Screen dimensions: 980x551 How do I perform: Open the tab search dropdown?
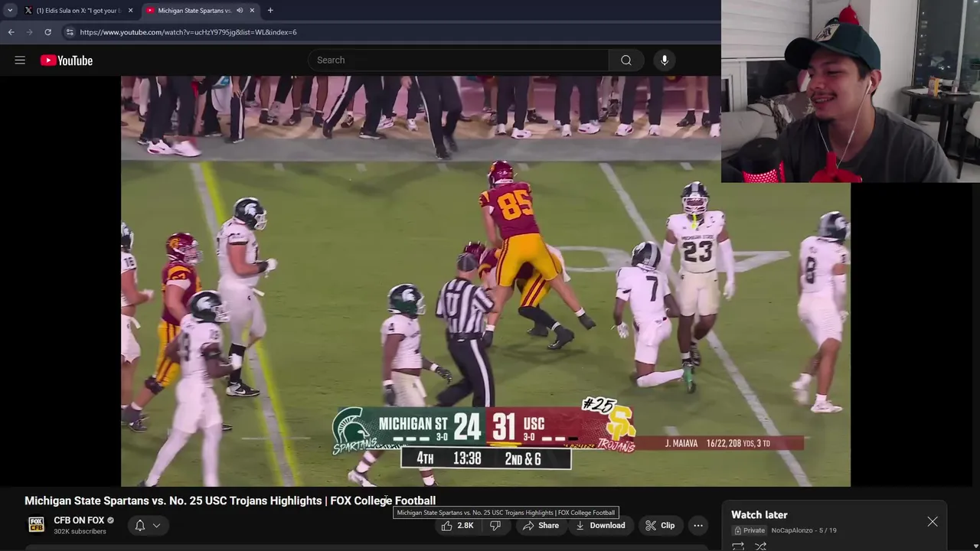click(x=10, y=11)
